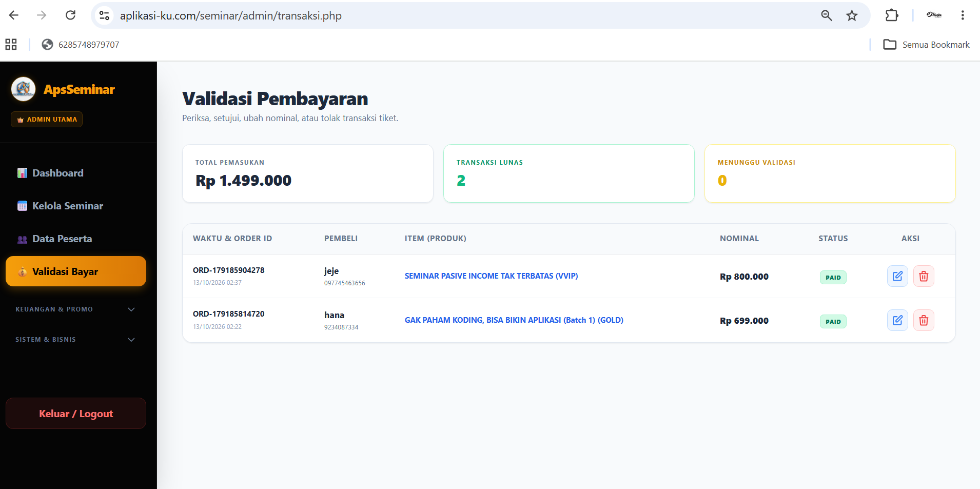Open the browser profile avatar
Screen dimensions: 980x489
click(x=934, y=15)
